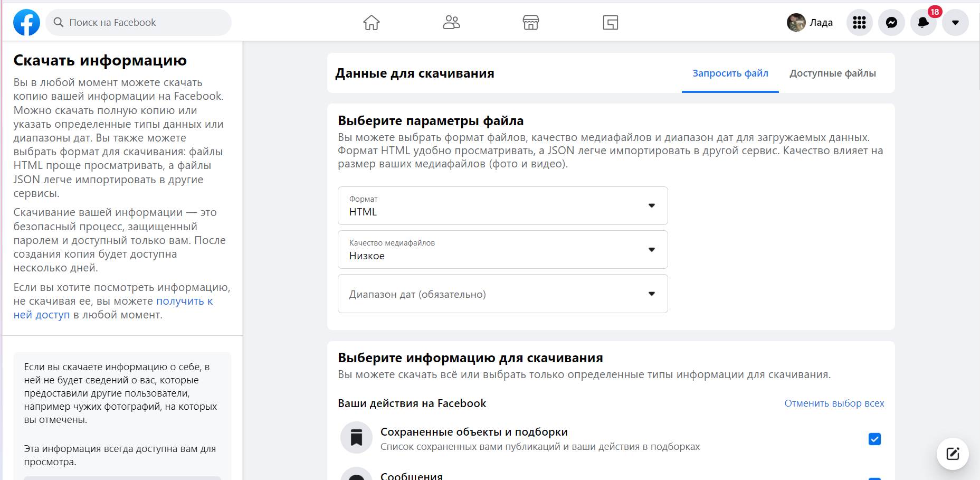Go to the Home feed icon
Screen dimensions: 980x480
(372, 23)
